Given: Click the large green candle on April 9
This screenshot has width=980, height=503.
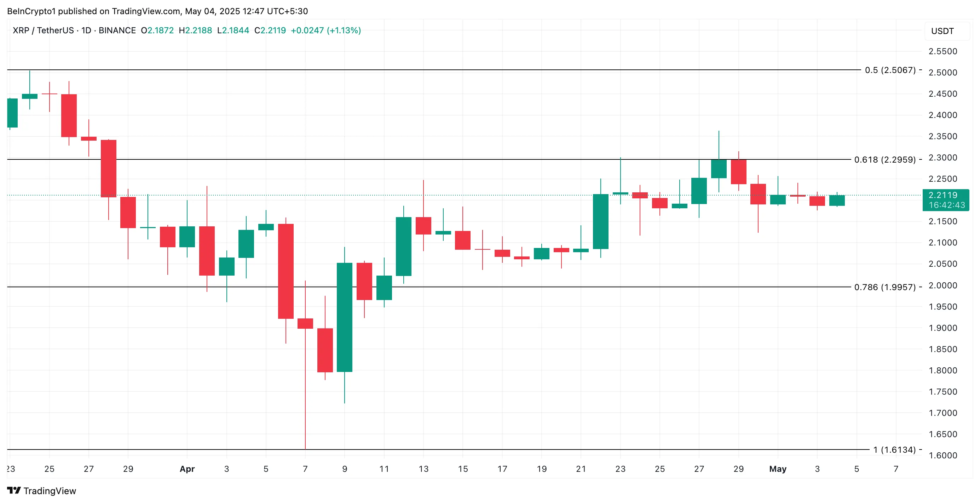Looking at the screenshot, I should 344,317.
